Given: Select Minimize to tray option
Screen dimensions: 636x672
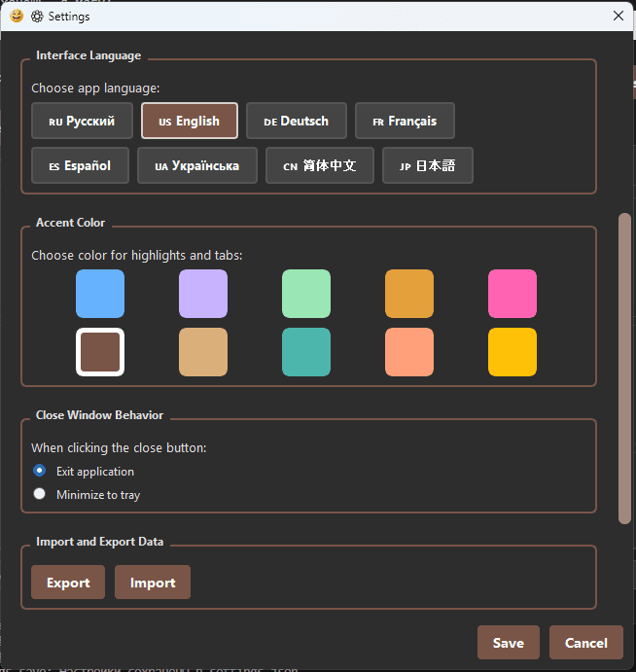Looking at the screenshot, I should tap(40, 494).
